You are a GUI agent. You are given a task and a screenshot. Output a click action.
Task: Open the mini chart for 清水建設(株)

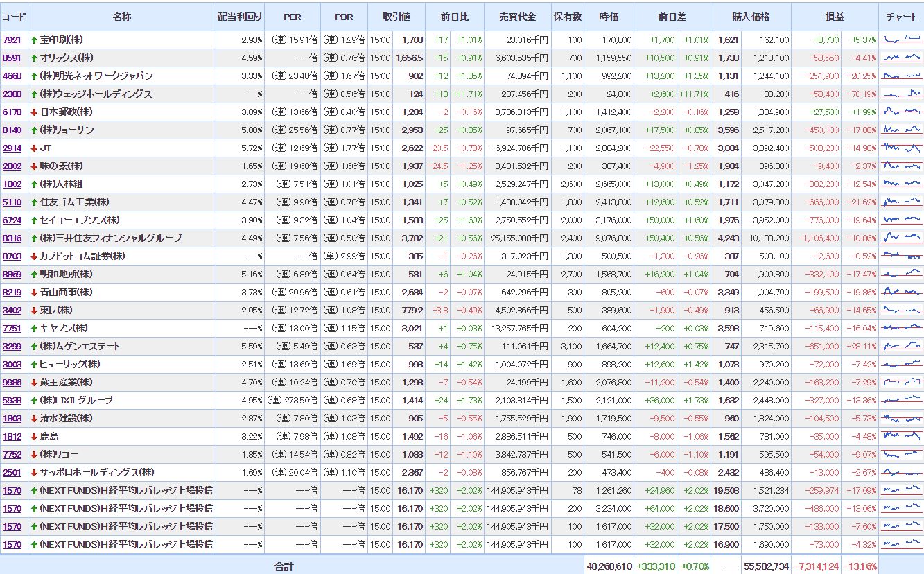click(901, 418)
